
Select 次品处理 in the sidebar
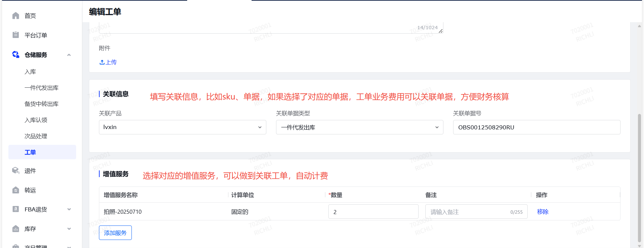36,136
